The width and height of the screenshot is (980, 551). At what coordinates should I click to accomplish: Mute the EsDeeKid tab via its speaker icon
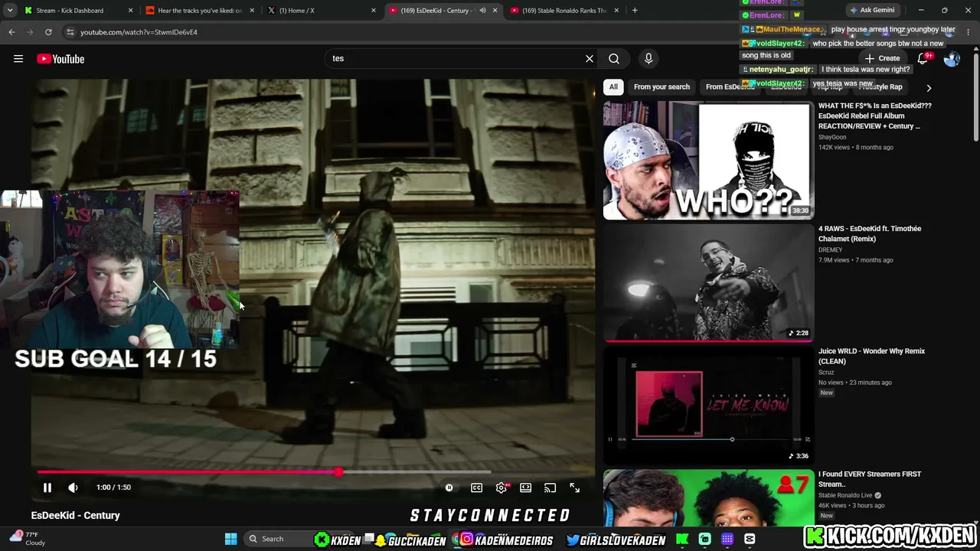(482, 11)
